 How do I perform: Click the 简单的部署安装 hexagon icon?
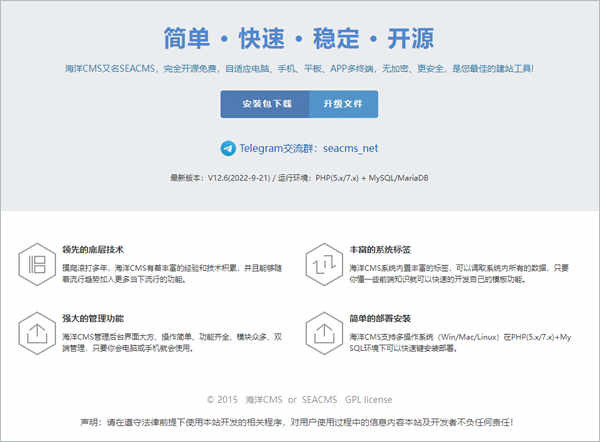pyautogui.click(x=324, y=333)
